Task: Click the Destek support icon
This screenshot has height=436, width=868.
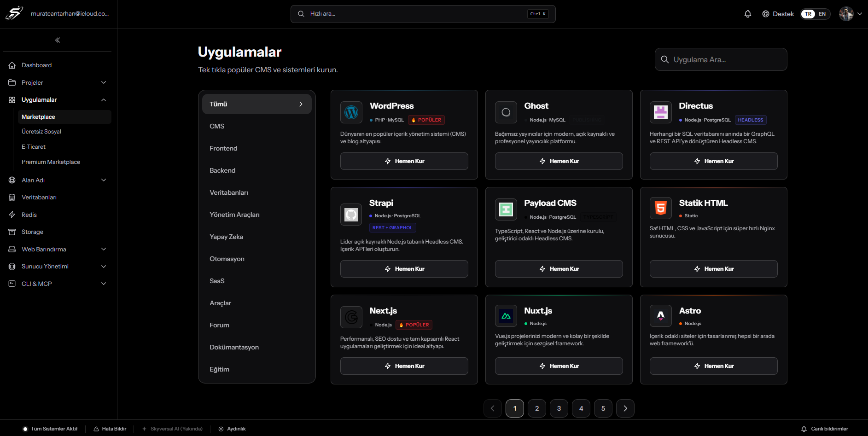Action: click(x=766, y=14)
